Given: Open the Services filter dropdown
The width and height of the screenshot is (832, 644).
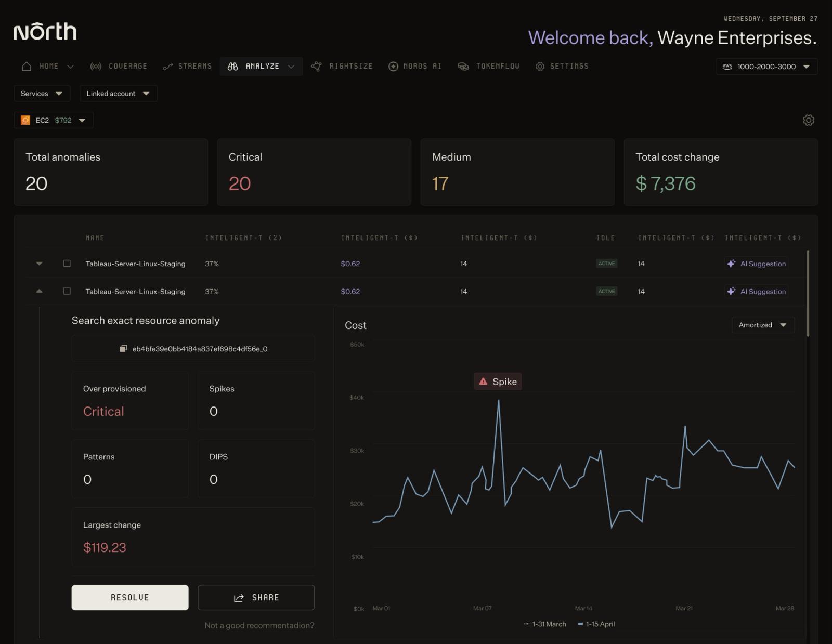Looking at the screenshot, I should click(x=42, y=94).
